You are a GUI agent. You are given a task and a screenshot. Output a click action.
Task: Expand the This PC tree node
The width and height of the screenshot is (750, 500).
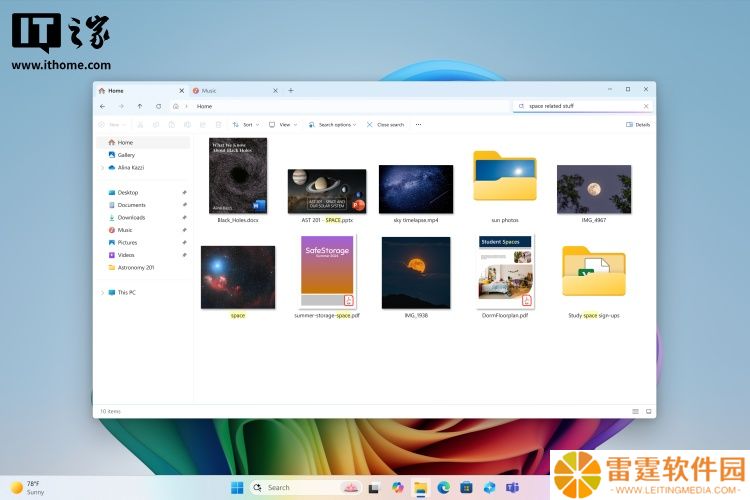[102, 292]
